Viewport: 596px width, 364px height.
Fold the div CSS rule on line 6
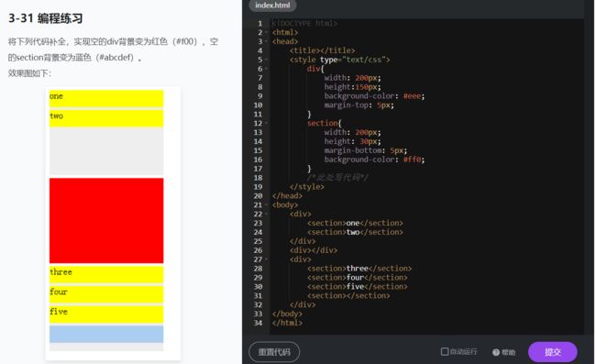[x=266, y=69]
